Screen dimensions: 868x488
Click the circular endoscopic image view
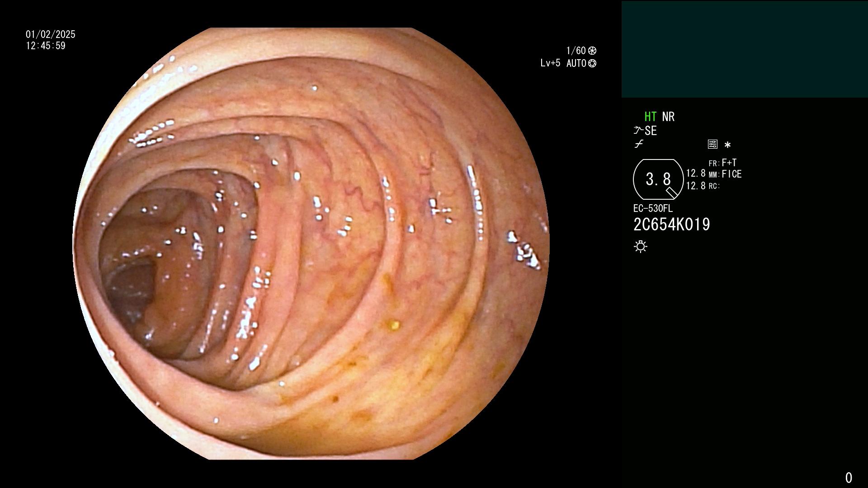click(311, 244)
